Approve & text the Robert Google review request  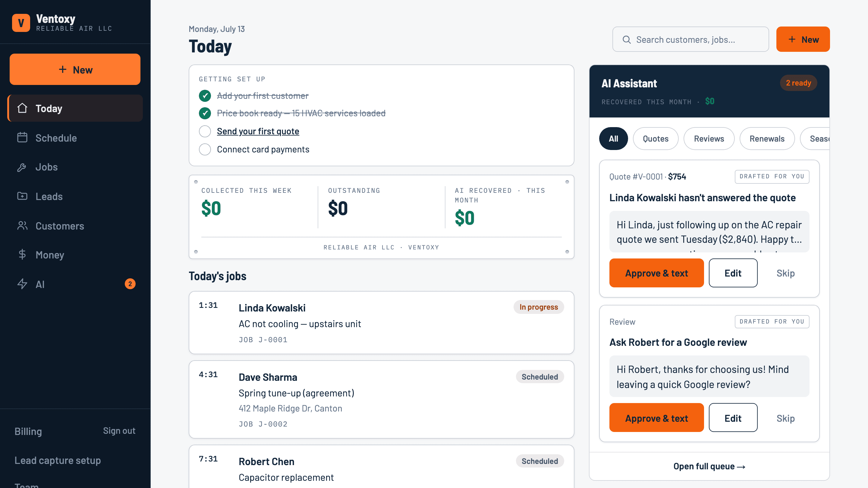656,418
